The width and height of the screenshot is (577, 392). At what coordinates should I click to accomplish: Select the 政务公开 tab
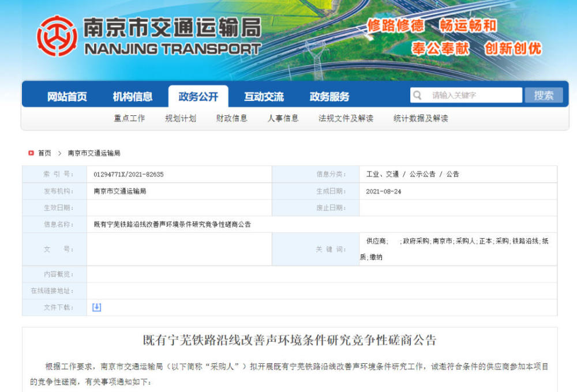(198, 96)
